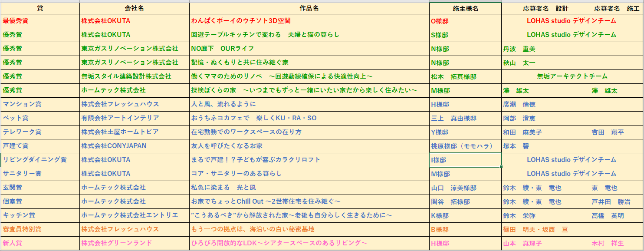Click the O様邸 cell
Screen dimensions: 644x251
(x=465, y=21)
